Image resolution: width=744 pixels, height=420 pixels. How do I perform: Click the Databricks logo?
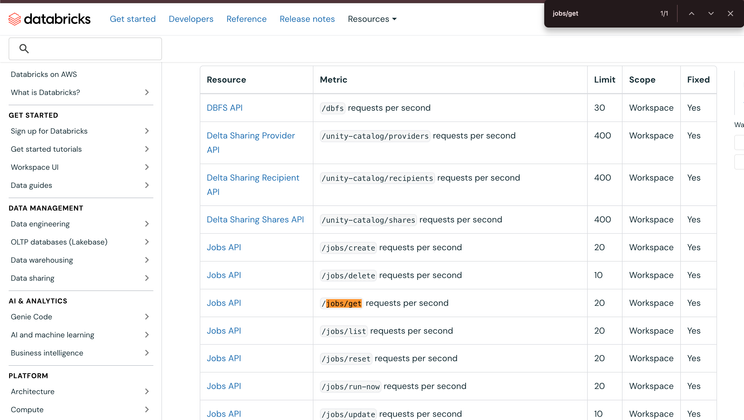tap(50, 19)
